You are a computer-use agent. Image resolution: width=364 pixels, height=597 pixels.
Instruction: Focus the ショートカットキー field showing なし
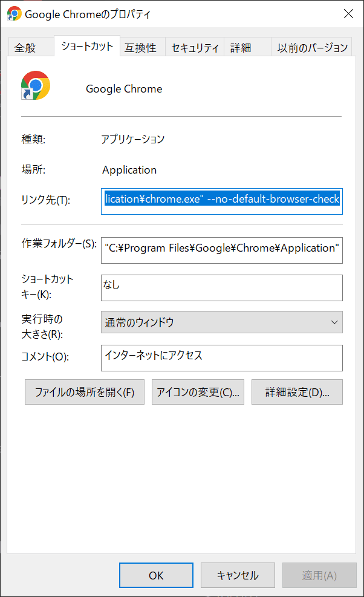[x=221, y=288]
